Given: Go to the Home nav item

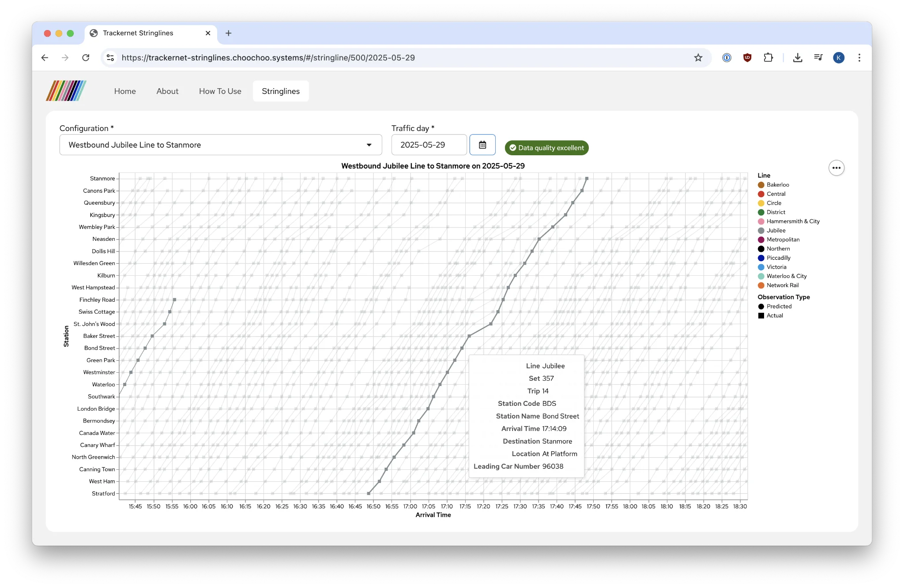Looking at the screenshot, I should pos(125,91).
